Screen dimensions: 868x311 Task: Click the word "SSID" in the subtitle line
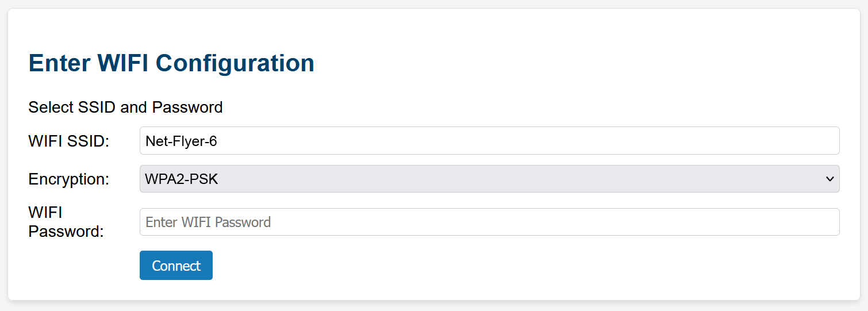[x=98, y=107]
